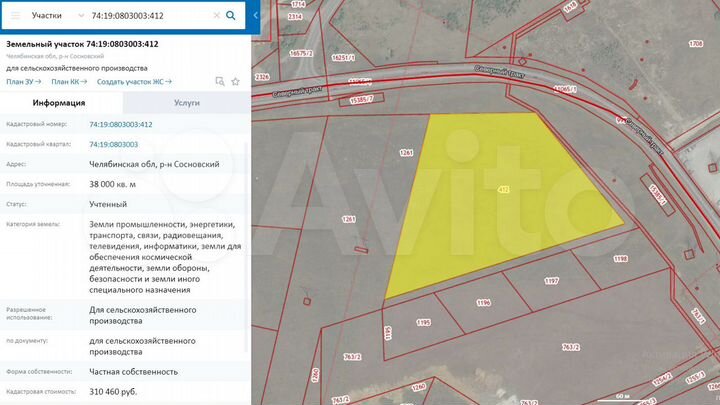The image size is (720, 405).
Task: Clear the search field with the X icon
Action: 215,16
